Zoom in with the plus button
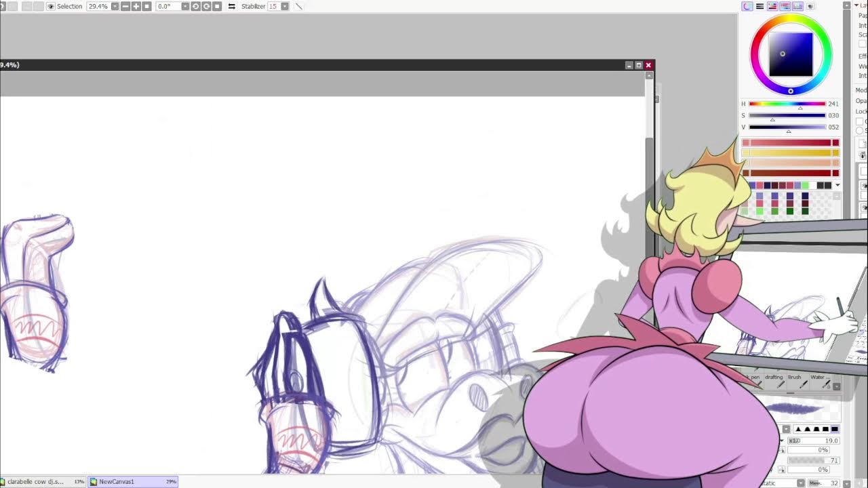 click(136, 6)
